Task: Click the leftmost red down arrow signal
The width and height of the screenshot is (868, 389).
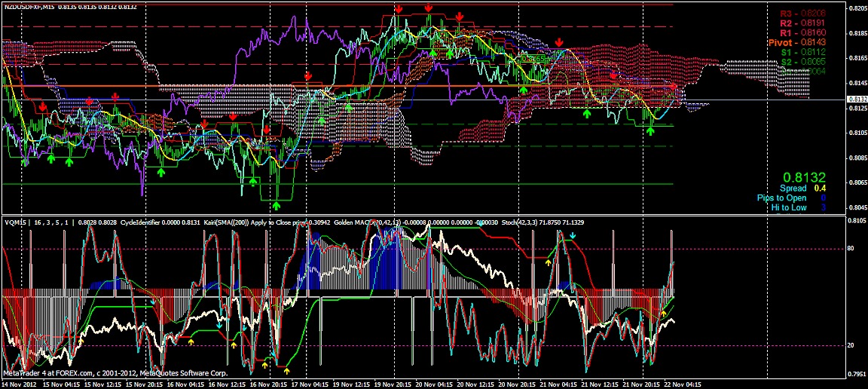Action: 43,107
